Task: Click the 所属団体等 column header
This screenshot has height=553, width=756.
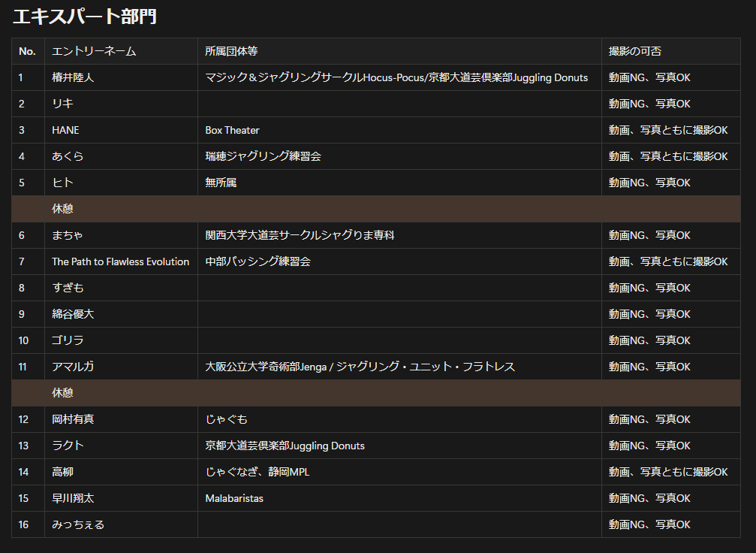Action: pos(231,51)
